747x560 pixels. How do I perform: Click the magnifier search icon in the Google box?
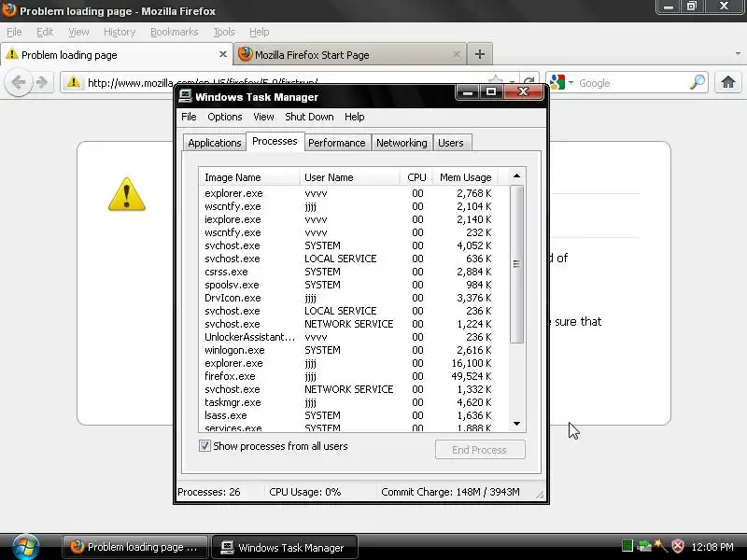coord(697,82)
